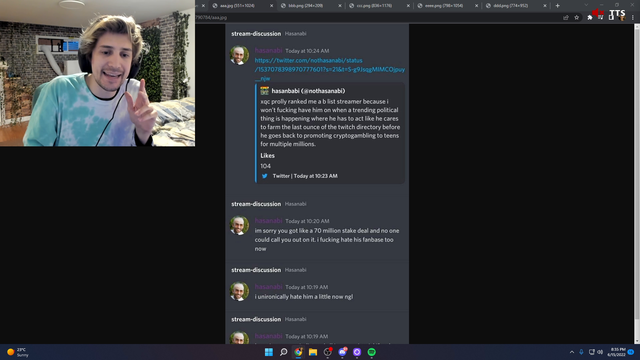This screenshot has width=640, height=360.
Task: Open the Windows Start menu
Action: click(269, 352)
